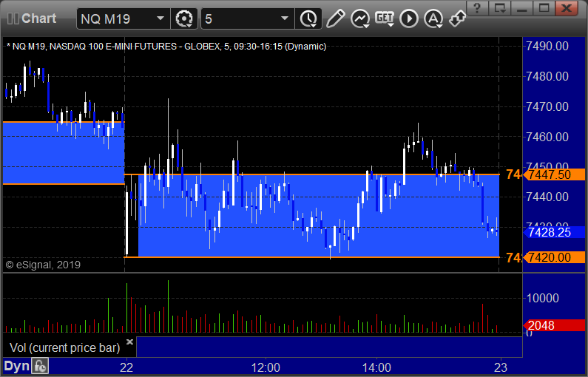The height and width of the screenshot is (377, 588).
Task: Click the interval field showing 5
Action: click(248, 18)
